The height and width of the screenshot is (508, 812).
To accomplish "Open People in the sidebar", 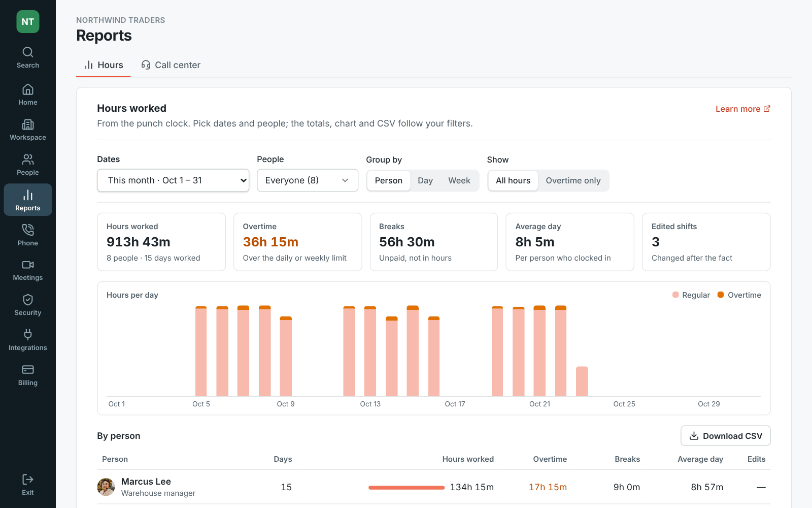I will [x=28, y=165].
